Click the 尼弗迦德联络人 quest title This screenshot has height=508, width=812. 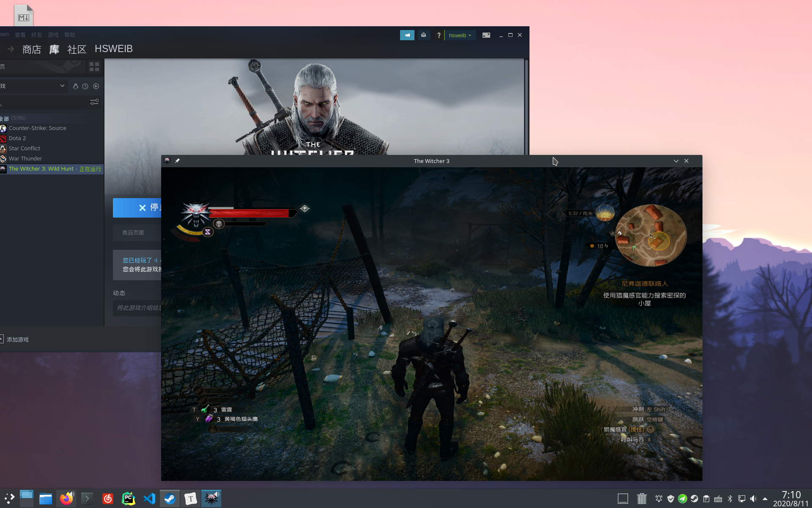[x=645, y=284]
